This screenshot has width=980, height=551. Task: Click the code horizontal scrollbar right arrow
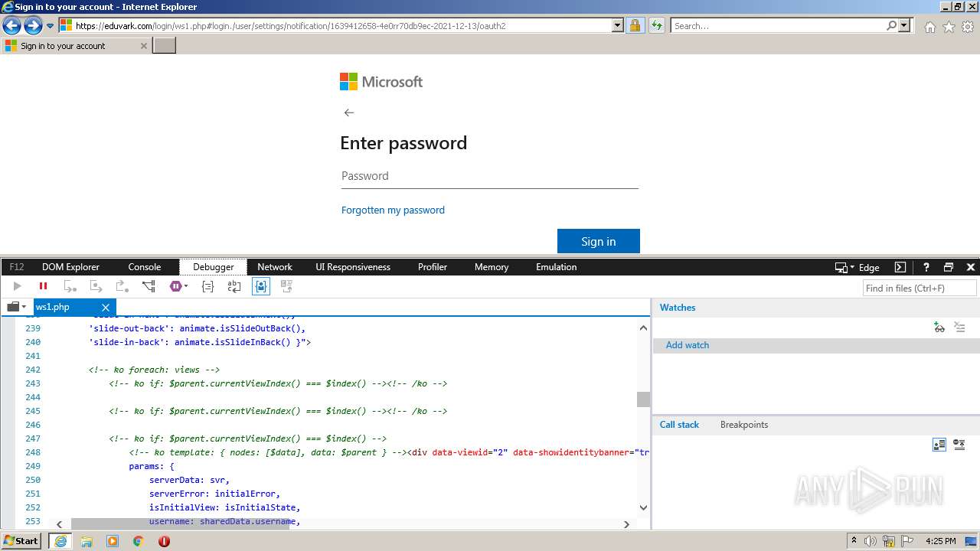(x=626, y=524)
